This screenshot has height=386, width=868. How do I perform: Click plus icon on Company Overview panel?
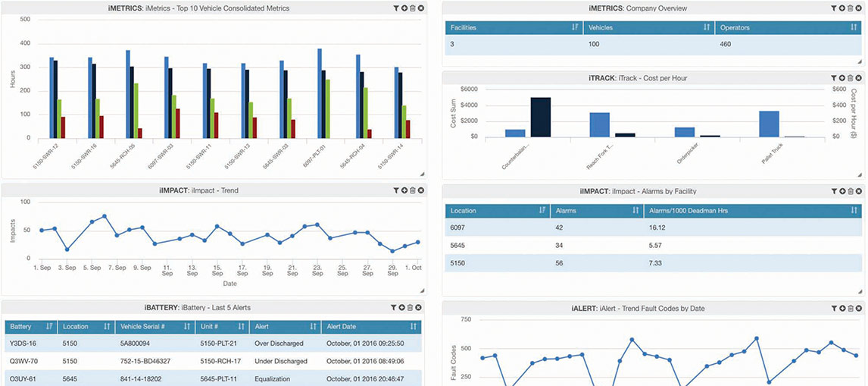tap(841, 8)
